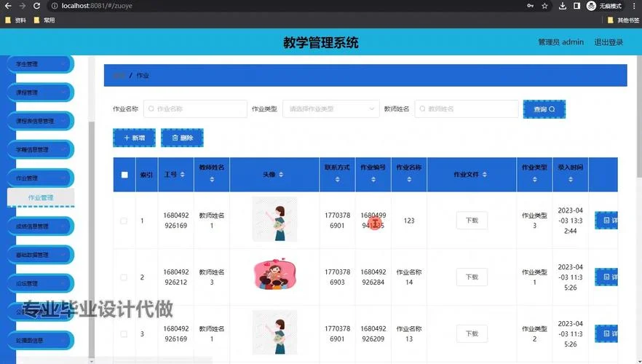Screen dimensions: 642x364
Task: Sort by 联系方式 column arrows
Action: [338, 179]
